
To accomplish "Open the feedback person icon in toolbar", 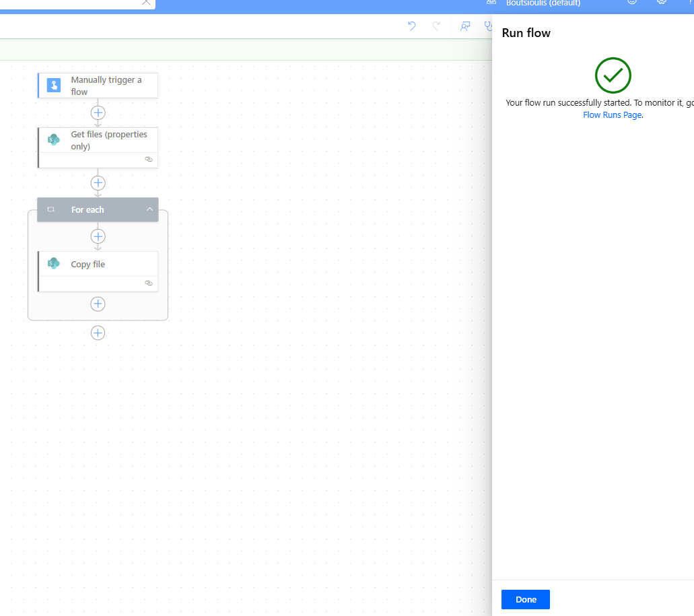I will coord(464,26).
